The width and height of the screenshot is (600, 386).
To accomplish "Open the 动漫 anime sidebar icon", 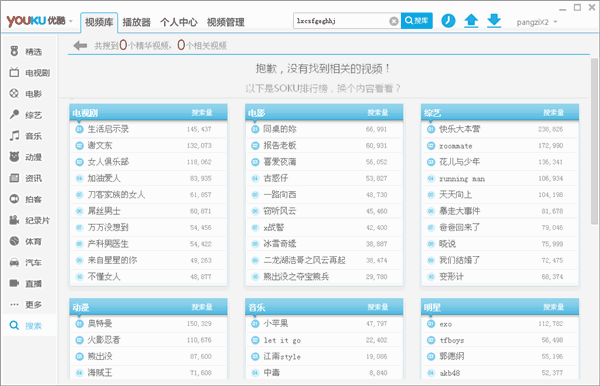I will coord(14,156).
